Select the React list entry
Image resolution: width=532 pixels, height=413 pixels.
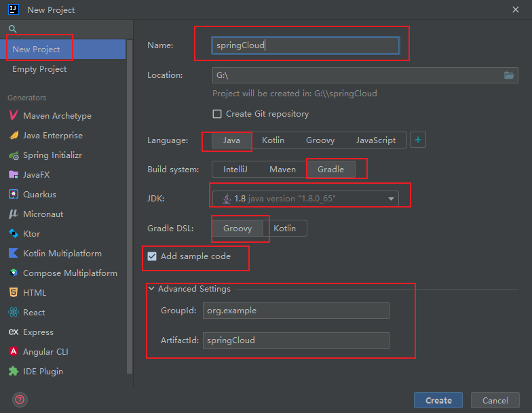pos(62,312)
